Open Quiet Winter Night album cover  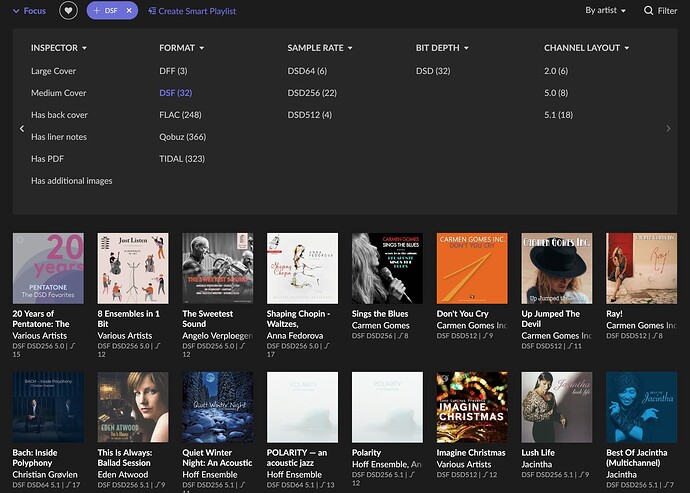click(218, 407)
